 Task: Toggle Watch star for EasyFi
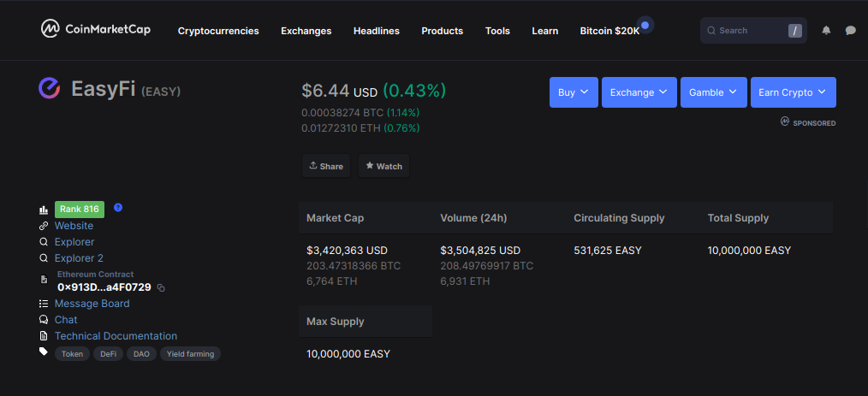tap(383, 166)
